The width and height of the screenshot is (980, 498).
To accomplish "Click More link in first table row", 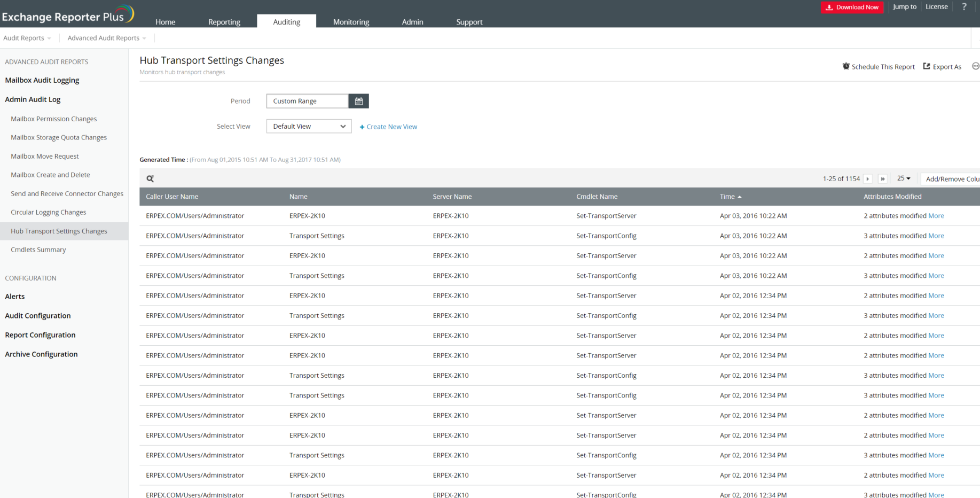I will pos(936,216).
